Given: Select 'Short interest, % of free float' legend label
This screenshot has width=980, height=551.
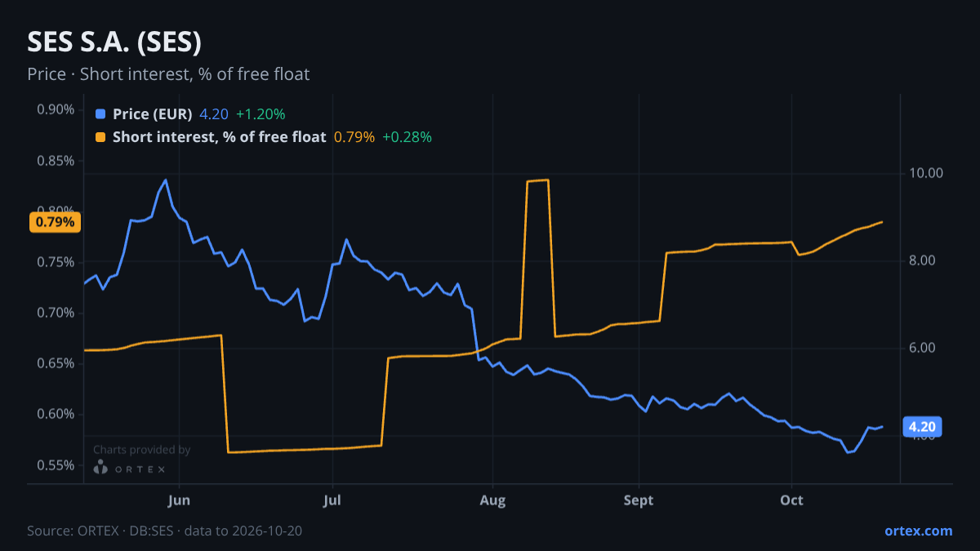Looking at the screenshot, I should (220, 137).
